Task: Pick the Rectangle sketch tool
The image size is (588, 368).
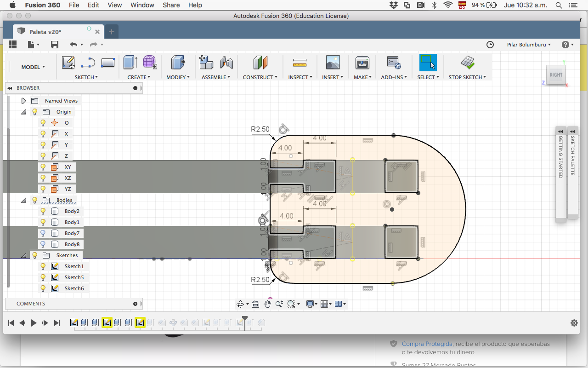Action: (107, 63)
